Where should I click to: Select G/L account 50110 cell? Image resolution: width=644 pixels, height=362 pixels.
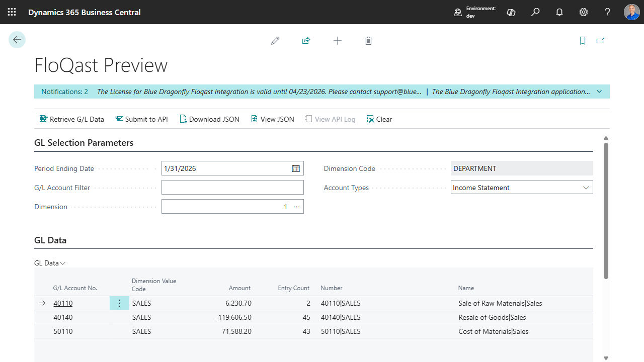(63, 331)
